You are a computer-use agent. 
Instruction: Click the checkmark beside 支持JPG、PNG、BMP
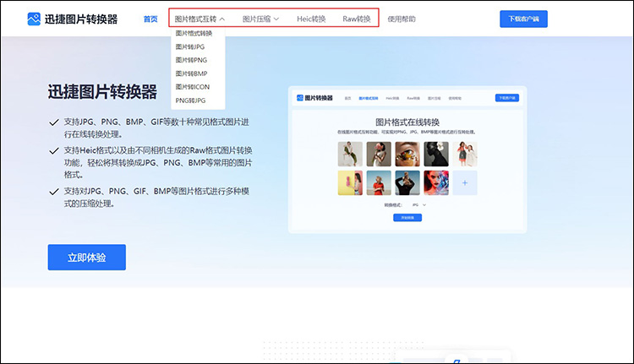54,122
